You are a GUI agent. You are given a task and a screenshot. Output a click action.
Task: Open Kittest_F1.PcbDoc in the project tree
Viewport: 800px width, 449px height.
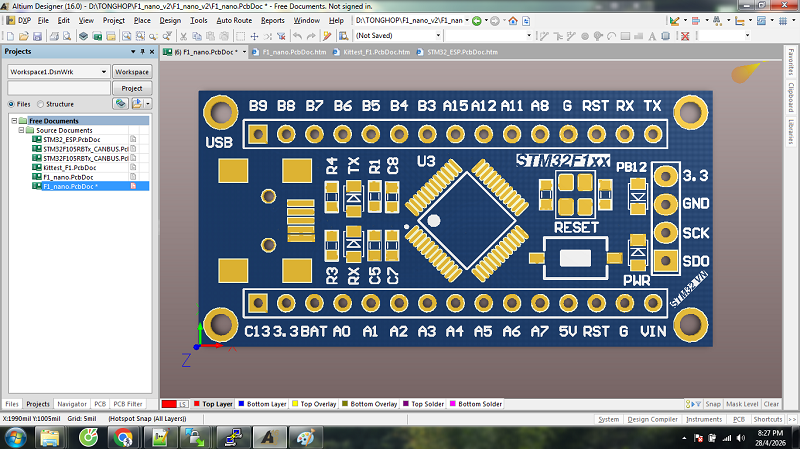(x=70, y=167)
